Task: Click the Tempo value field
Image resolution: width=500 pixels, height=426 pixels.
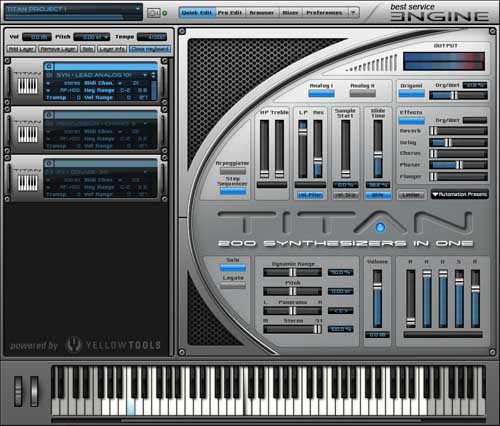Action: [x=152, y=37]
